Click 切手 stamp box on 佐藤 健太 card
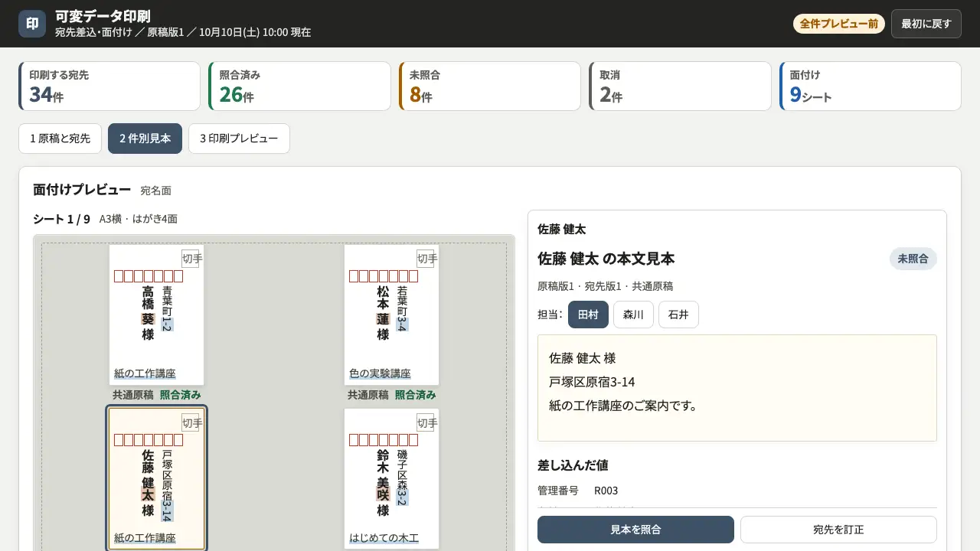The height and width of the screenshot is (551, 980). click(190, 422)
